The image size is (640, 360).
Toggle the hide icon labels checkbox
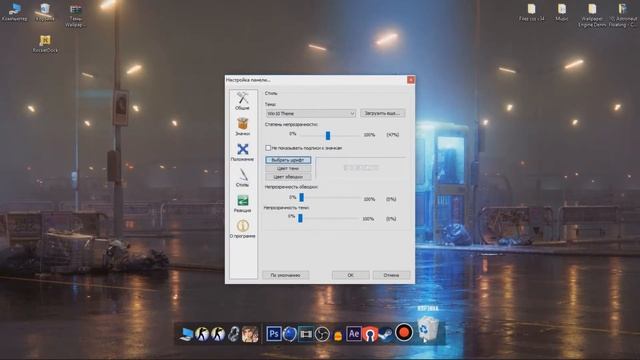pos(268,148)
